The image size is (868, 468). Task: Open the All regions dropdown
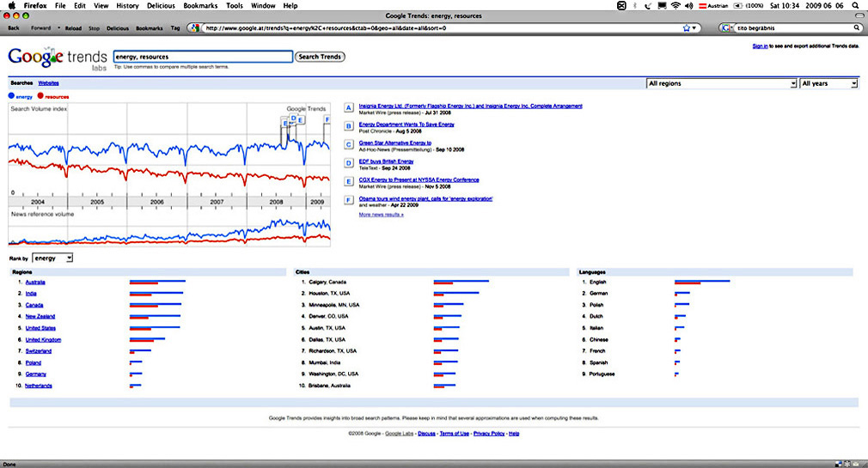point(722,83)
